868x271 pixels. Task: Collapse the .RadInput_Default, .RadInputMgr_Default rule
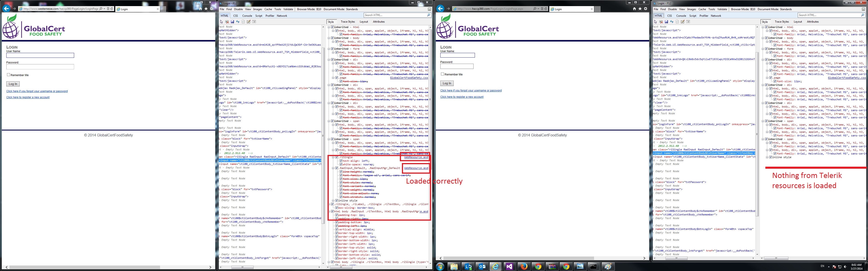click(333, 168)
